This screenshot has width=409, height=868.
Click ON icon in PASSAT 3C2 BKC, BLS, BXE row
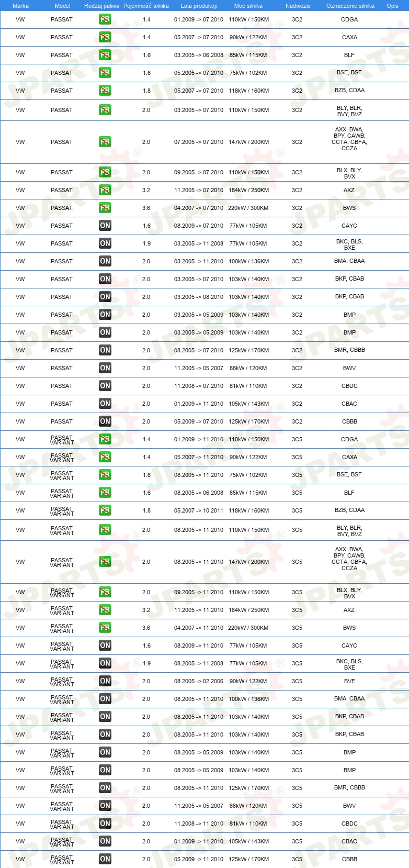pos(105,243)
